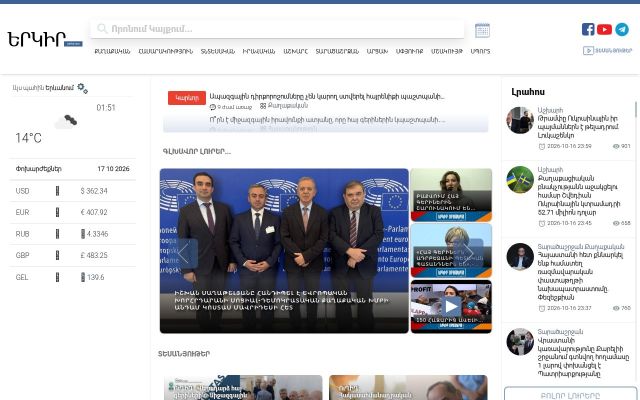
Task: Open the last visible Lrahos news item
Action: click(583, 357)
